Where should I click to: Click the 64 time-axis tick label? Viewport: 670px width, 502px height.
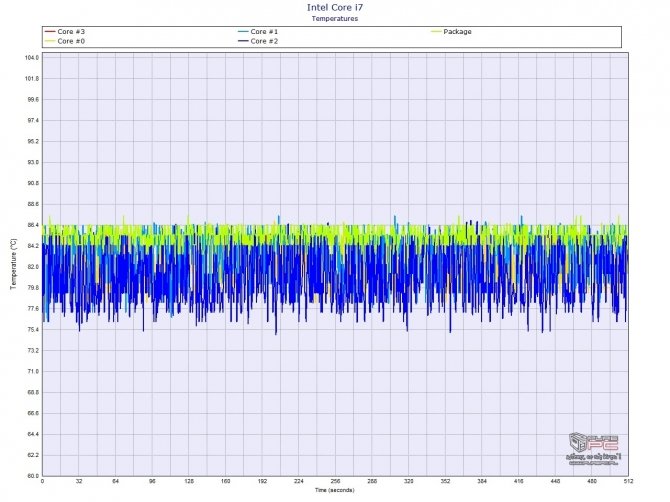pos(116,481)
